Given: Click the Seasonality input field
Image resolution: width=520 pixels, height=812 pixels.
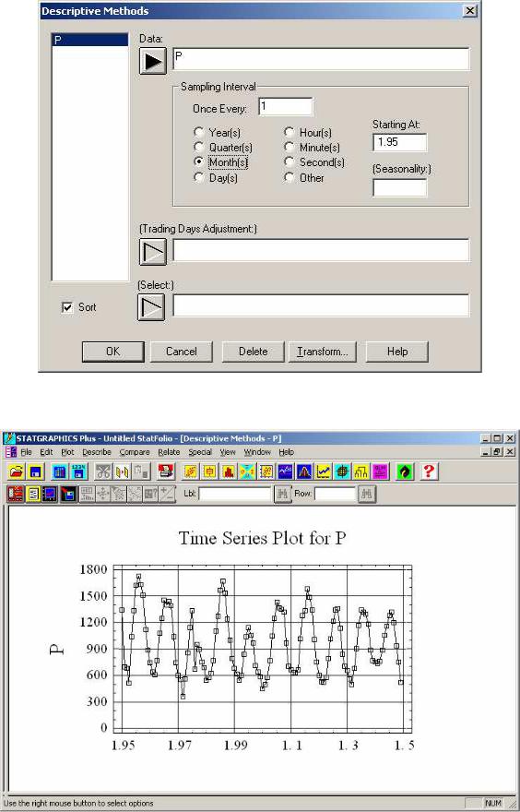Looking at the screenshot, I should coord(400,187).
